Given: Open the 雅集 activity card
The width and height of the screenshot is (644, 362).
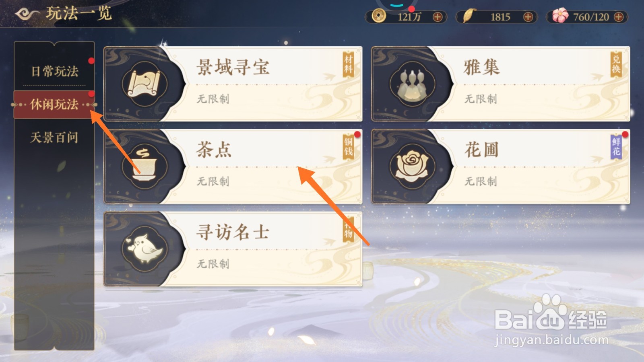Looking at the screenshot, I should point(501,84).
